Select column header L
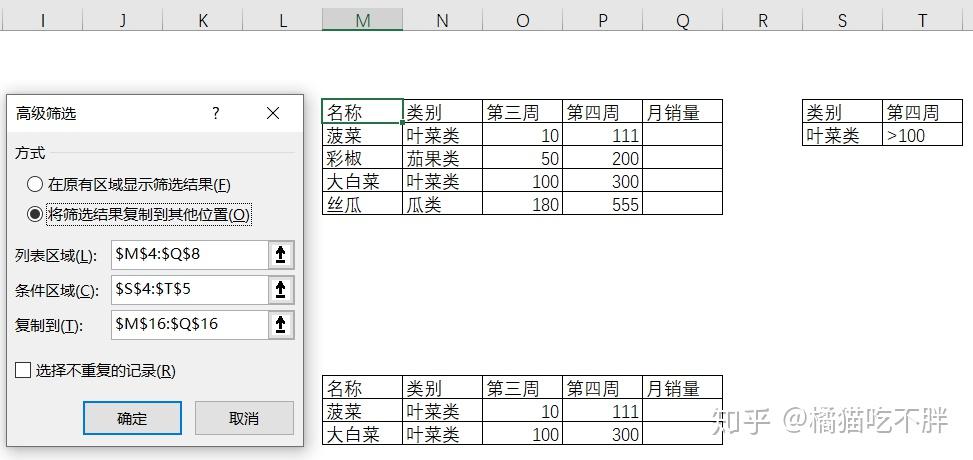973x460 pixels. [282, 20]
